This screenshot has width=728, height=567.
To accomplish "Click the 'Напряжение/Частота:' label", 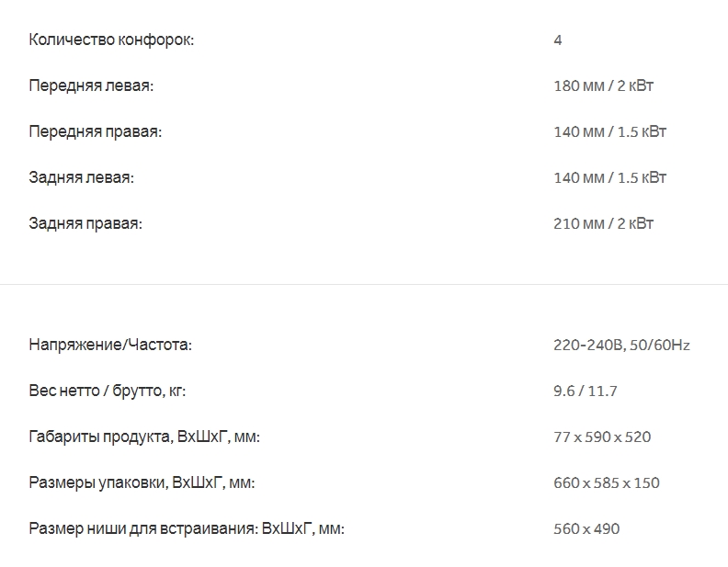I will 110,346.
